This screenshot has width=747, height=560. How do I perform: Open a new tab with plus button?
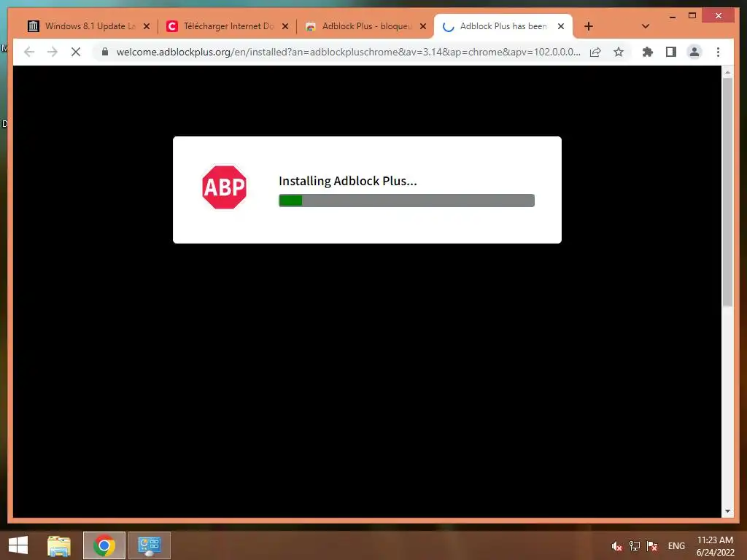point(589,26)
